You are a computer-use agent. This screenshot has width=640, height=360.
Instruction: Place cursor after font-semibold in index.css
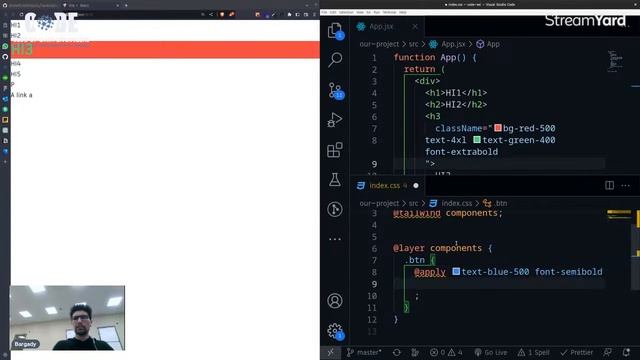pyautogui.click(x=603, y=271)
